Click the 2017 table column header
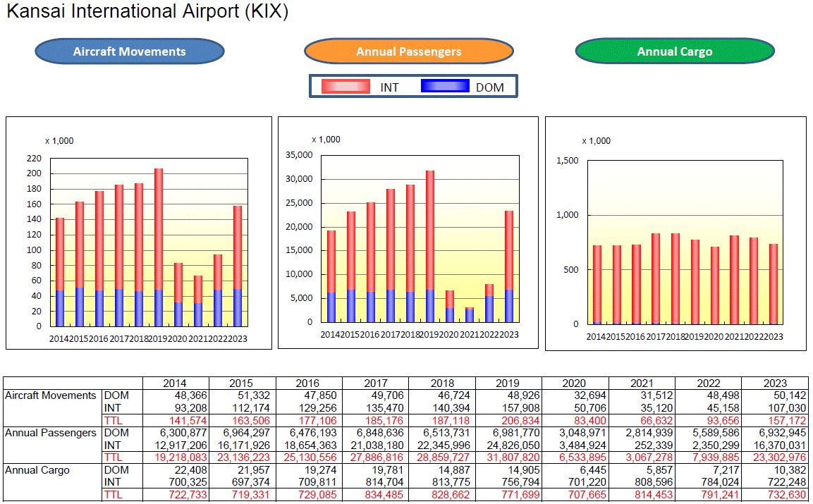This screenshot has height=504, width=813. point(376,383)
